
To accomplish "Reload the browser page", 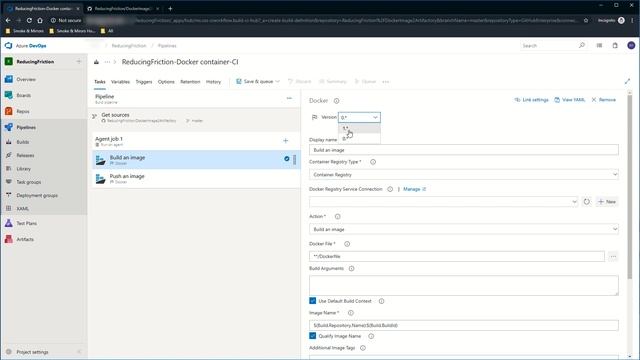I will pos(29,20).
